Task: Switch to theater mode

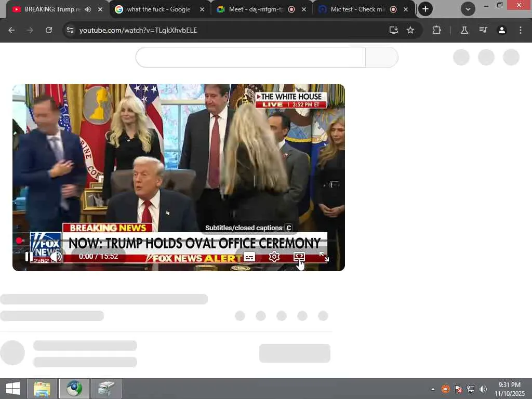Action: click(x=299, y=257)
